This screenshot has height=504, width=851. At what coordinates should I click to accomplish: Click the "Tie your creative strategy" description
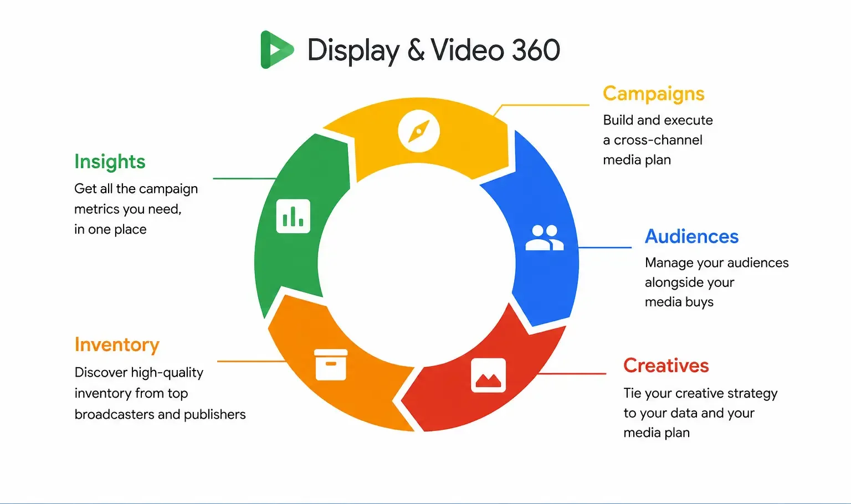click(x=700, y=413)
